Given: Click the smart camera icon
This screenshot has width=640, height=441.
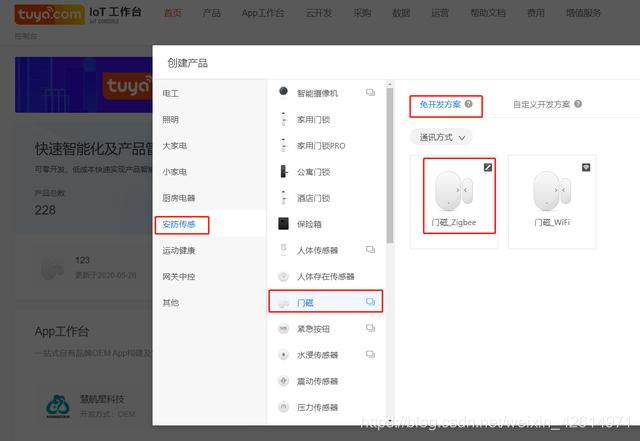Looking at the screenshot, I should coord(283,91).
